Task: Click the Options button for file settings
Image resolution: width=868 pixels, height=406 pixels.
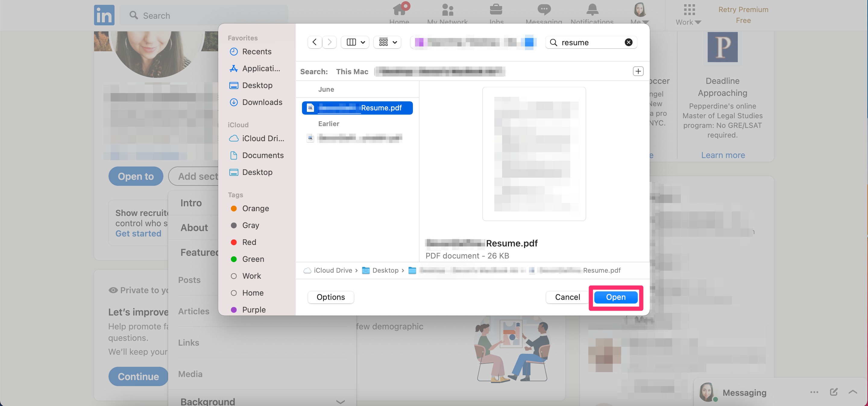Action: (331, 297)
